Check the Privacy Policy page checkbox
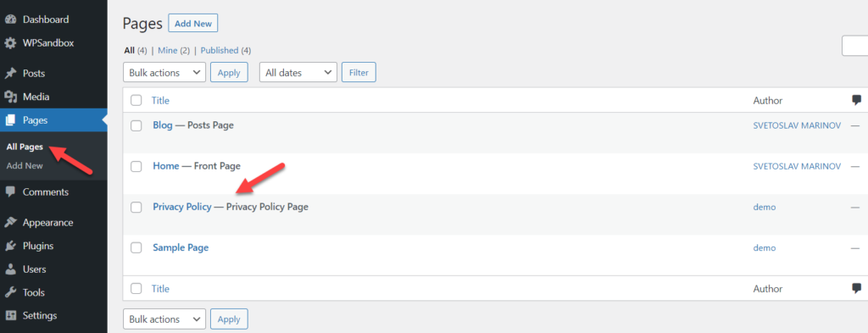 coord(136,208)
